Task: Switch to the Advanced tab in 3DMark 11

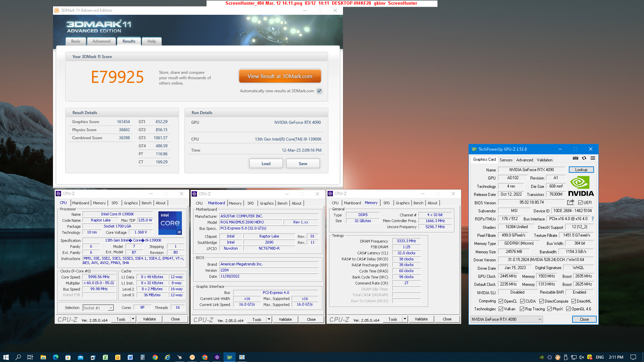Action: pyautogui.click(x=101, y=41)
